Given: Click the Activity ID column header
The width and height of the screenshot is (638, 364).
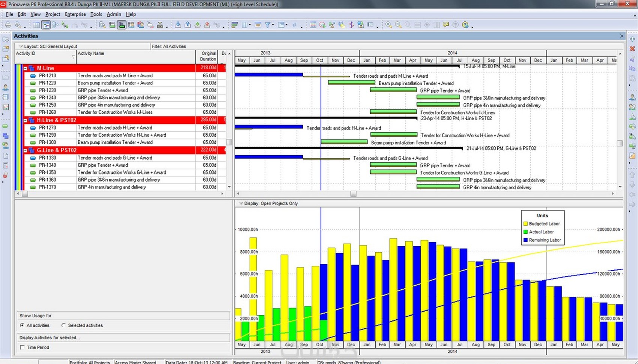Looking at the screenshot, I should point(46,57).
